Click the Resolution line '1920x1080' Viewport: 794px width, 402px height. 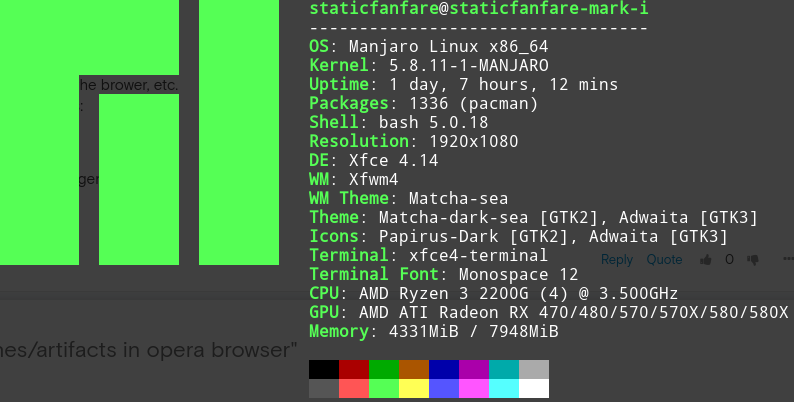click(x=414, y=141)
